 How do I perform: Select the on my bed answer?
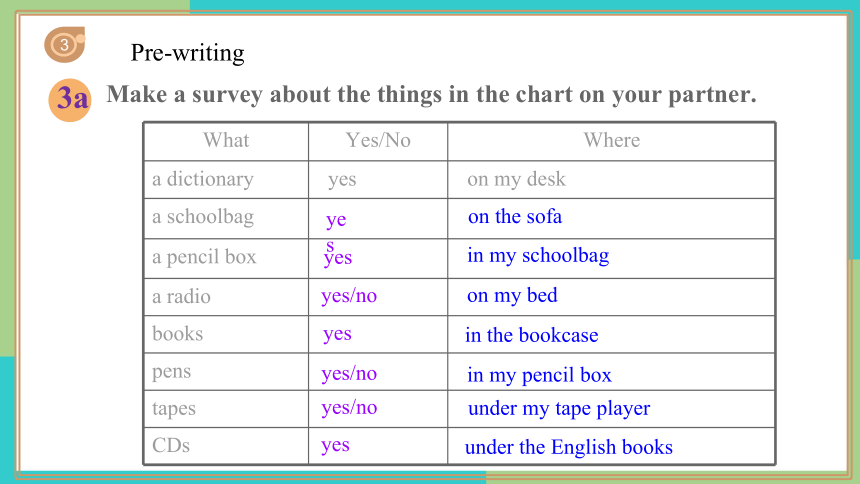[512, 296]
